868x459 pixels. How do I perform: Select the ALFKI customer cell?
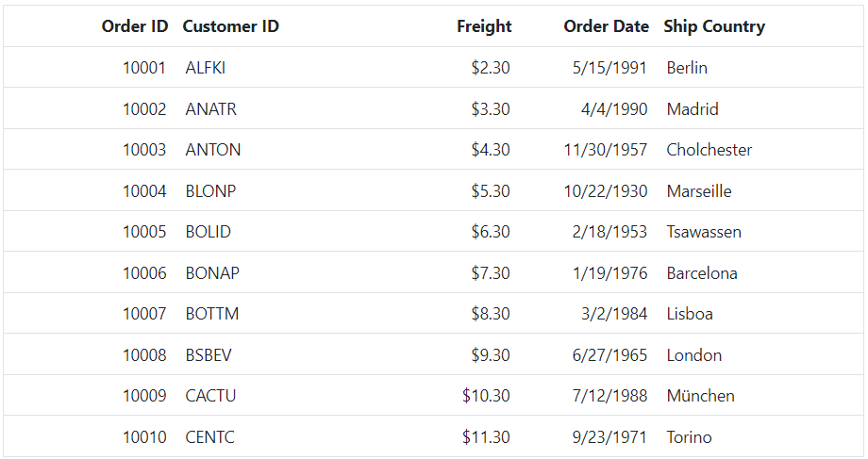(206, 68)
